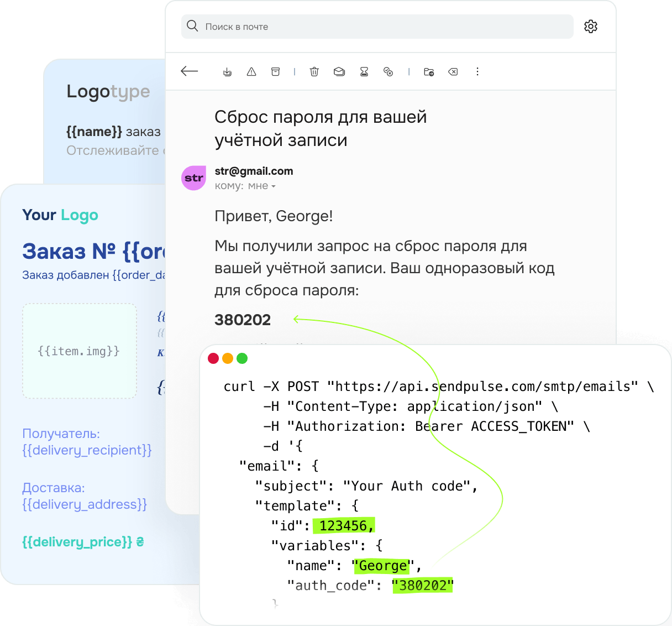Click the checkmark-with-x task icon

pyautogui.click(x=389, y=72)
